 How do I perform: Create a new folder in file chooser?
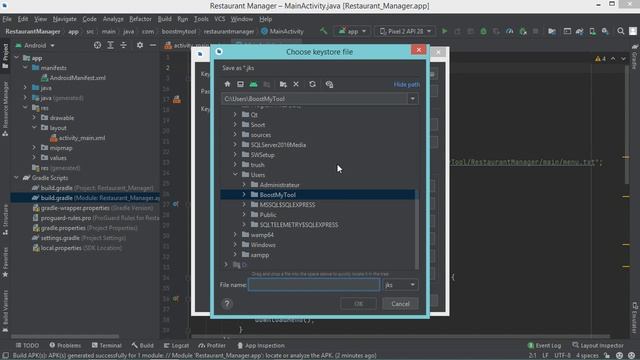click(283, 84)
